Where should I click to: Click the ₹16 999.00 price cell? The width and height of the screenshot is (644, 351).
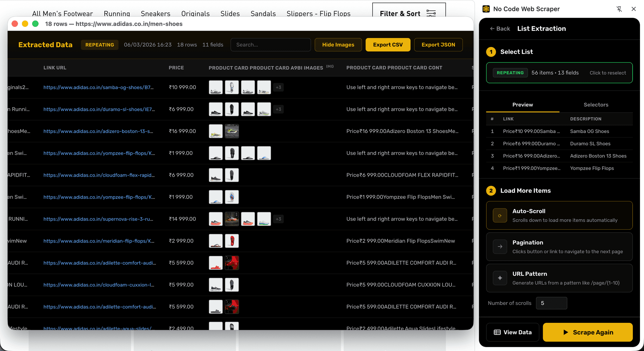point(182,131)
